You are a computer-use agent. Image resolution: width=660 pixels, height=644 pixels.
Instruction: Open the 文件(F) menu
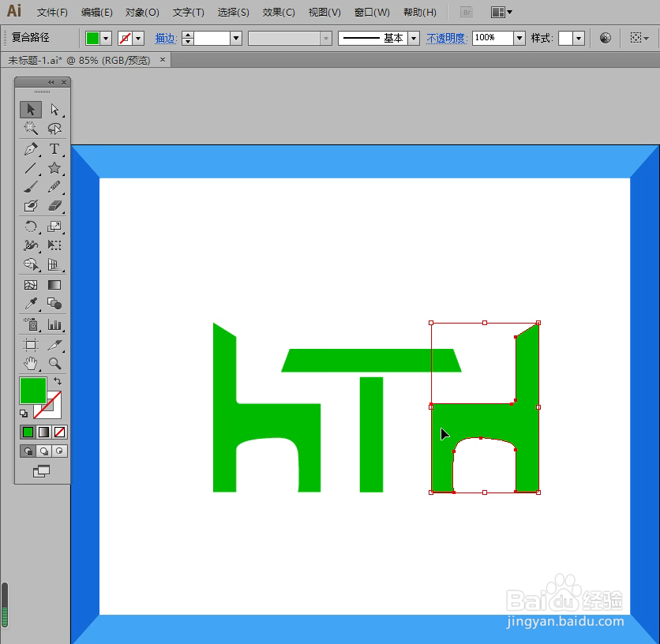coord(52,12)
